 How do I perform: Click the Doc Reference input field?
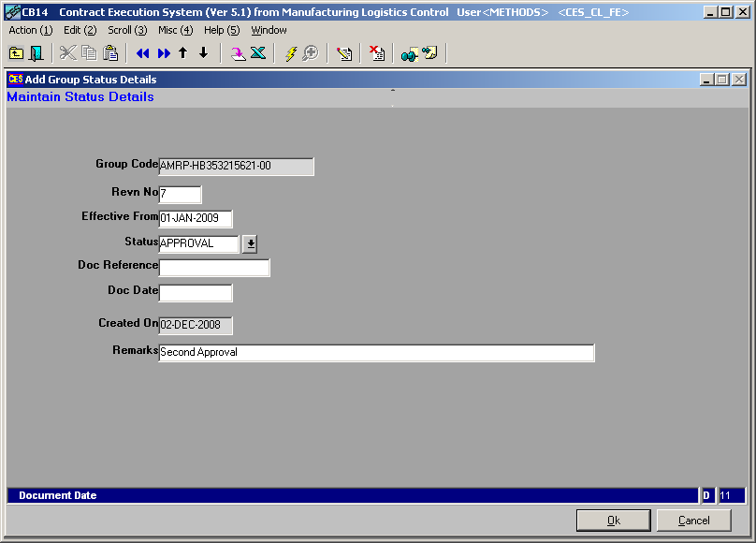click(214, 268)
